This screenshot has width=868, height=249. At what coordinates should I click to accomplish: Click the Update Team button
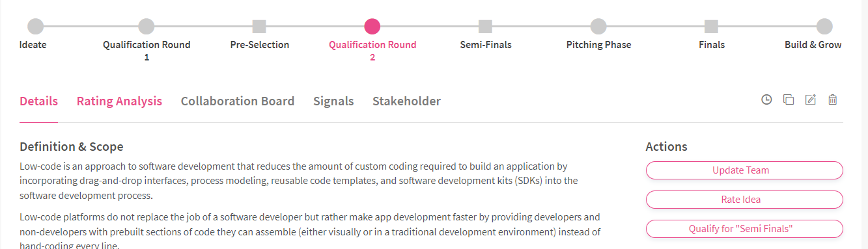tap(744, 170)
